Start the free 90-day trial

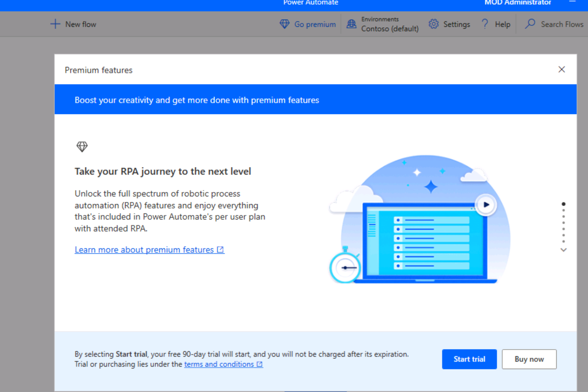[x=469, y=359]
